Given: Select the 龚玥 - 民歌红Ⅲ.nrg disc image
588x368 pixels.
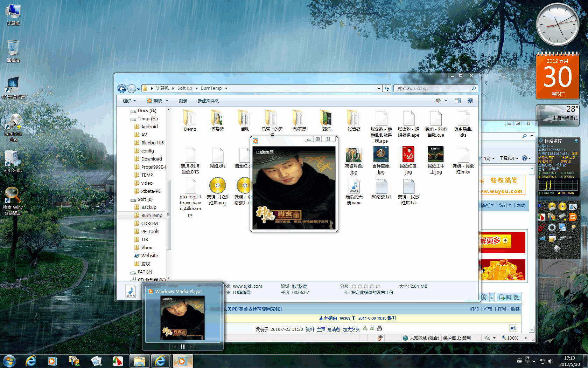Looking at the screenshot, I should [217, 192].
